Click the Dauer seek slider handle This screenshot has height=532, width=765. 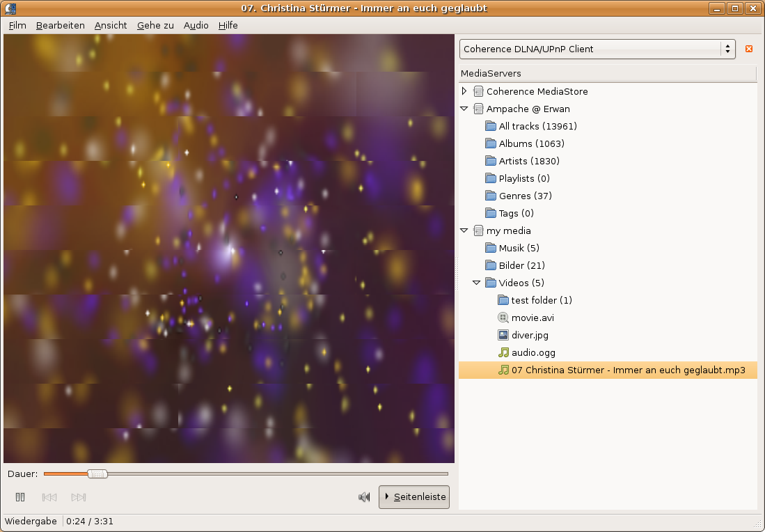click(97, 474)
